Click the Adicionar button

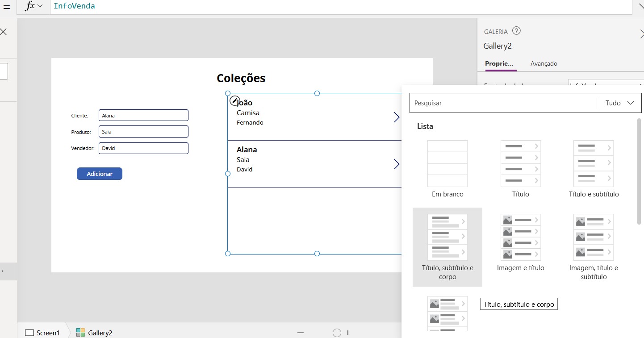click(x=100, y=174)
